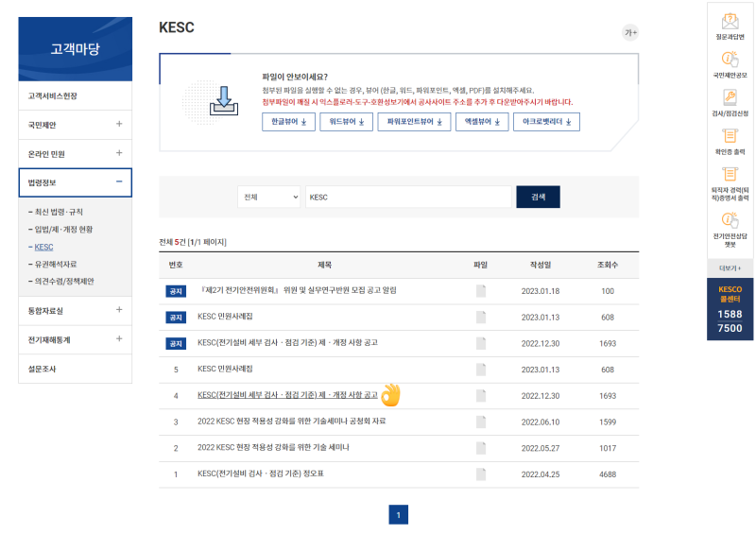Select KESC submenu link
This screenshot has height=534, width=756.
click(43, 247)
